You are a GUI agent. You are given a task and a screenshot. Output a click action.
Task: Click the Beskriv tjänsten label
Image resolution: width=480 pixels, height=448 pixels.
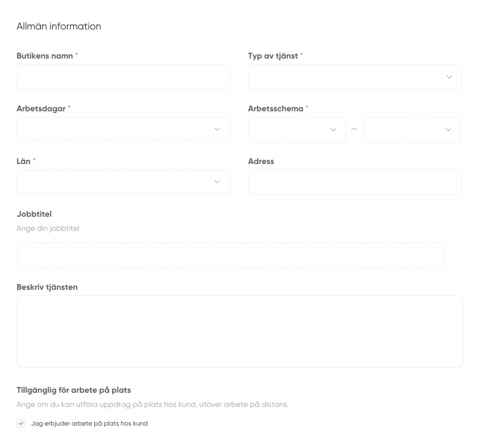point(47,287)
